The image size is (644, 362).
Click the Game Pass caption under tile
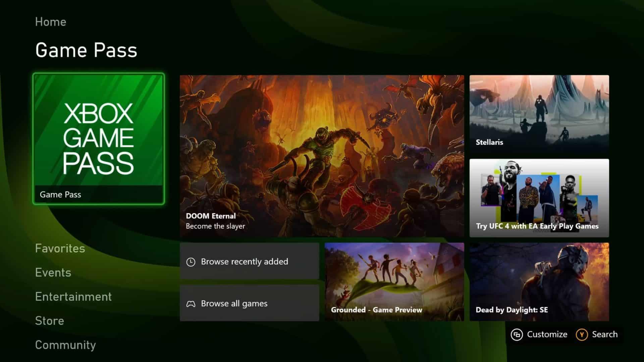[x=60, y=194]
